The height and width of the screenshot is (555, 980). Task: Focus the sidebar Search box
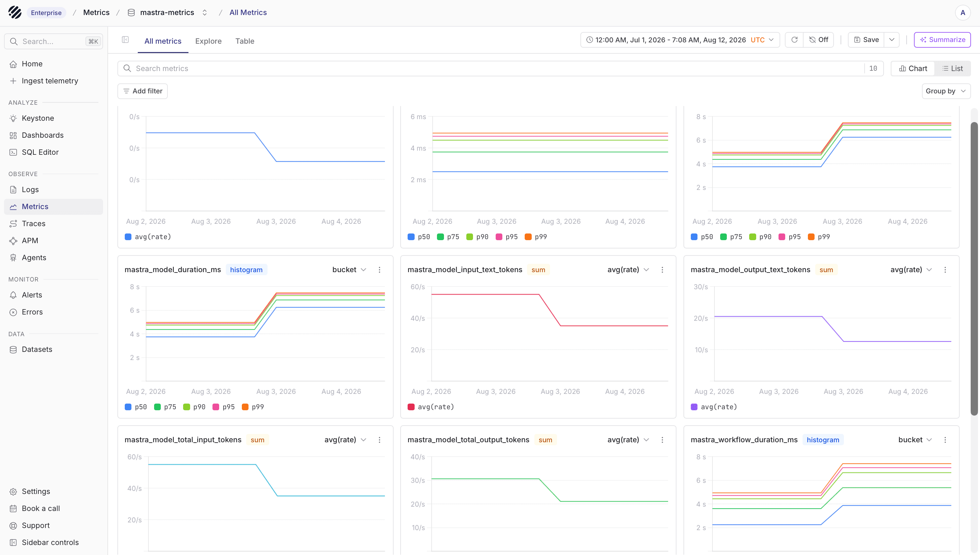pyautogui.click(x=54, y=41)
